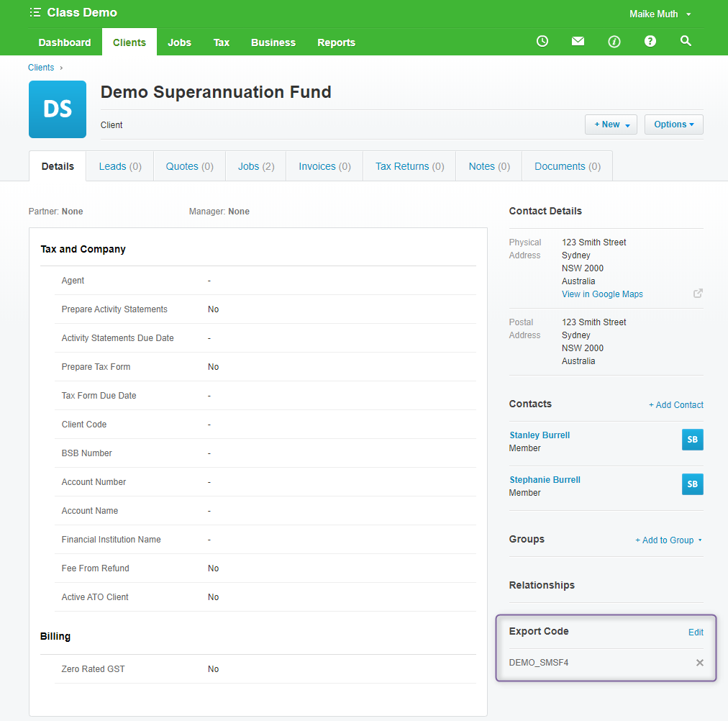Click the search magnifier icon
The height and width of the screenshot is (721, 728).
[686, 41]
